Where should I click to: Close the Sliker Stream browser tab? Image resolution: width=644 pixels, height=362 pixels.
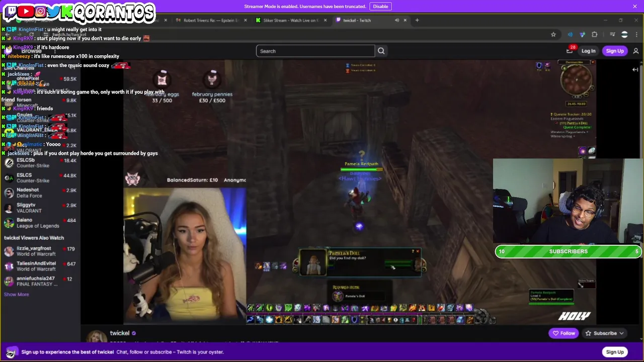(x=325, y=20)
